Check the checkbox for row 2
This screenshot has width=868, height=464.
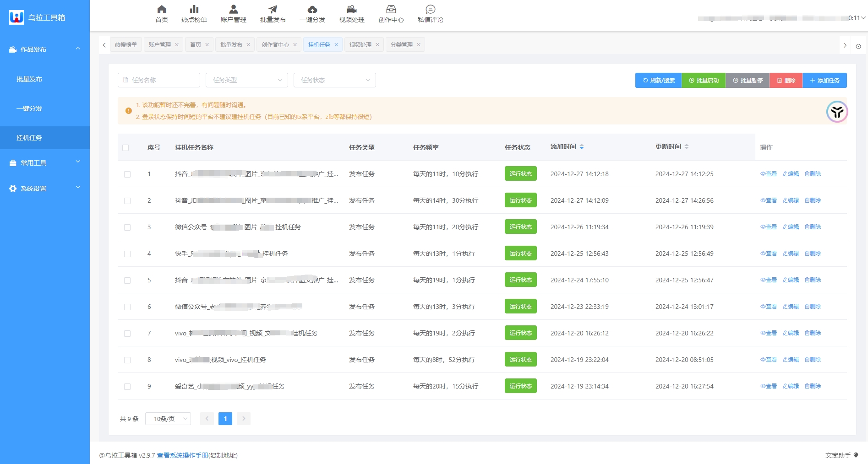point(127,201)
